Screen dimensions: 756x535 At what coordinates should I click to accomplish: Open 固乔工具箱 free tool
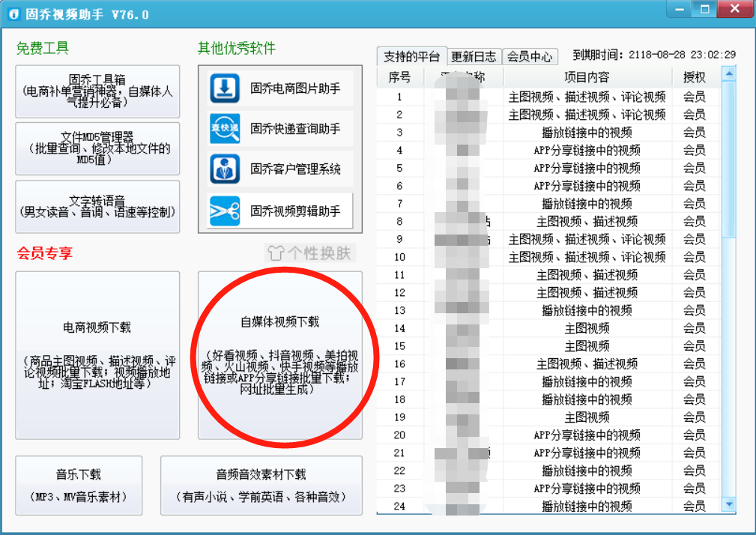(x=97, y=91)
